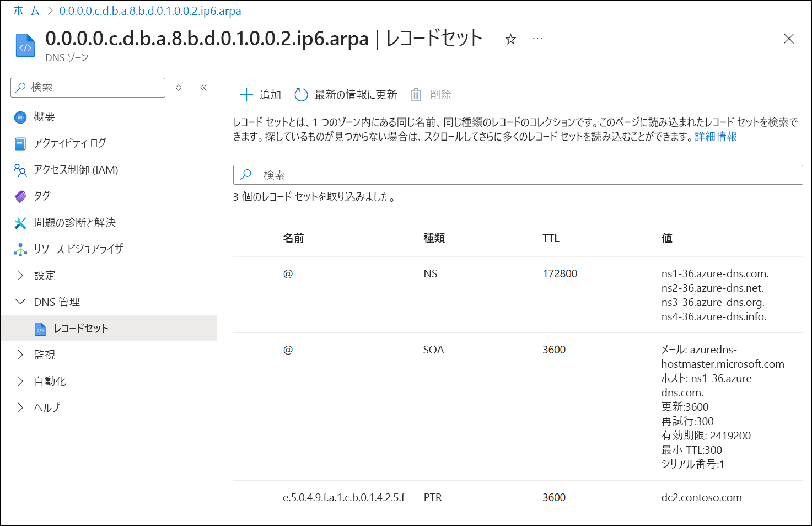Select the NS type cell
The width and height of the screenshot is (812, 526).
431,274
